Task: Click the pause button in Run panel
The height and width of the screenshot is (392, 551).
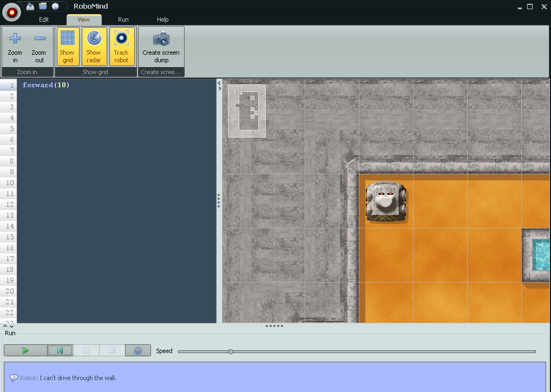Action: coord(86,350)
